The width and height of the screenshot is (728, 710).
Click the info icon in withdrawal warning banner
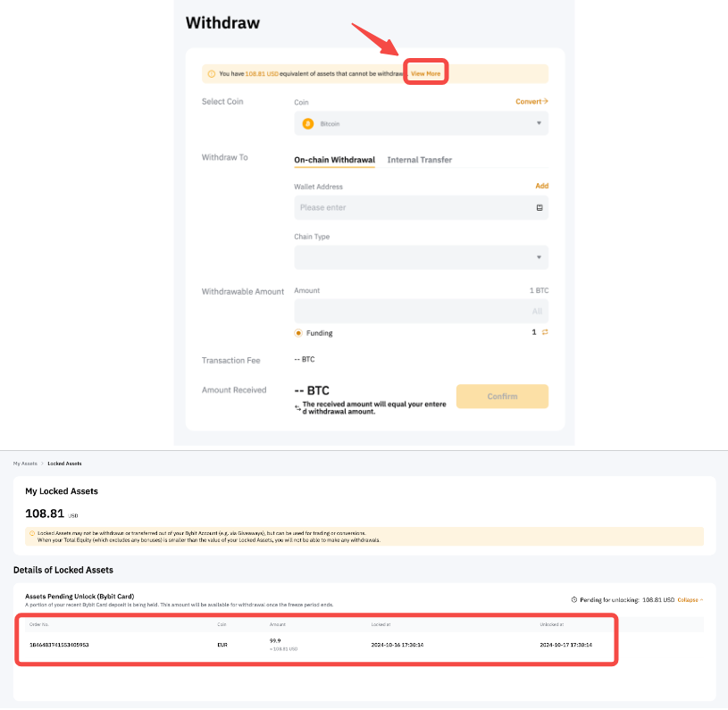pyautogui.click(x=212, y=73)
